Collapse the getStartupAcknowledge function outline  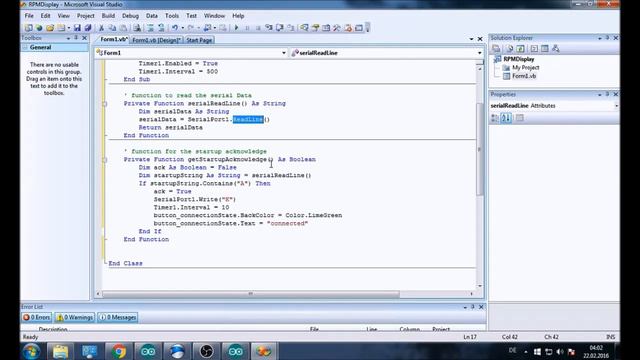pos(105,160)
